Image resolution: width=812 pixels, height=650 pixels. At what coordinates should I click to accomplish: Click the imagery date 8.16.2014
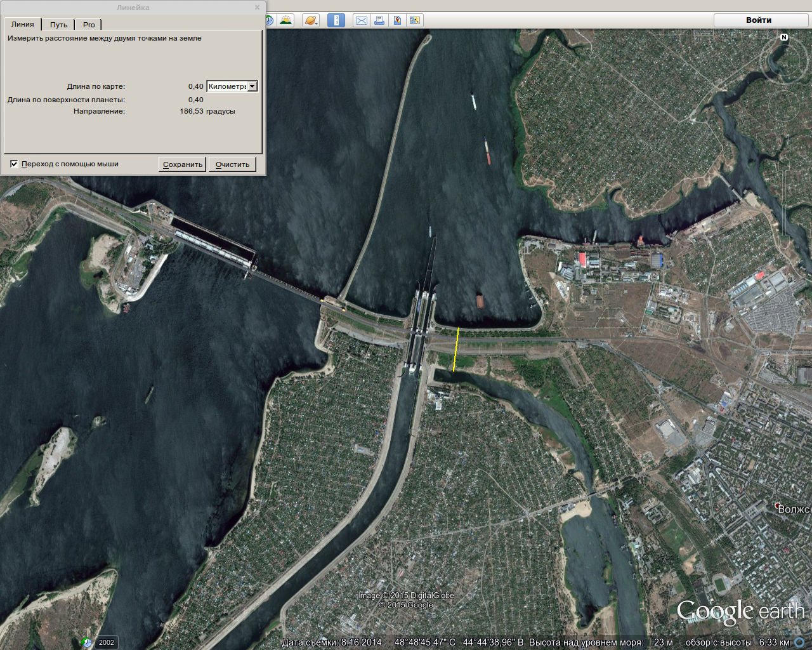tap(362, 642)
